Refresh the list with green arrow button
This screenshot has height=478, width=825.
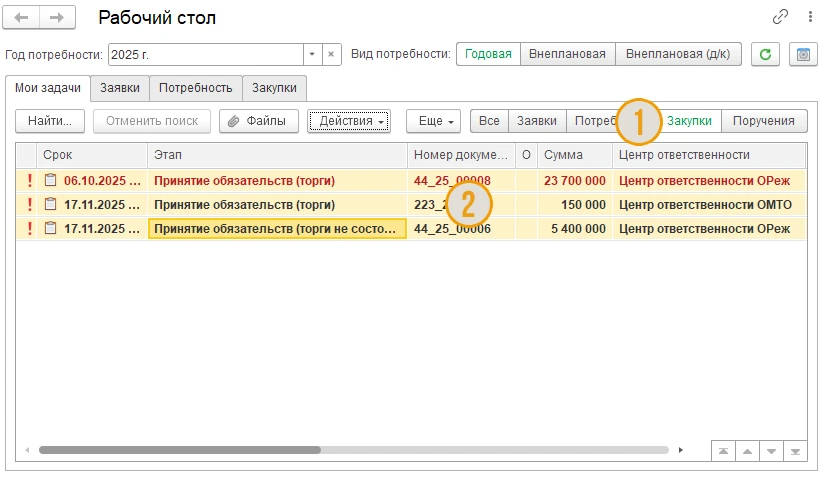[x=765, y=54]
